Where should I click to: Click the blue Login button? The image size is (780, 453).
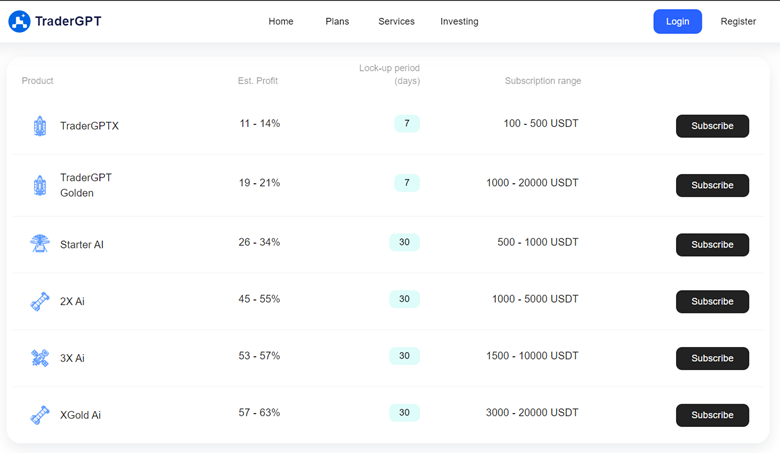(678, 21)
